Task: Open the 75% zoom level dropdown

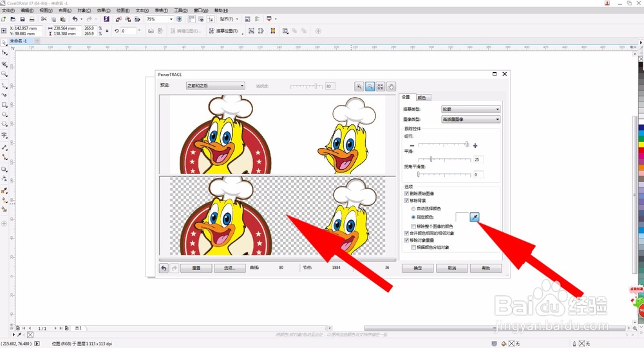Action: click(x=171, y=19)
